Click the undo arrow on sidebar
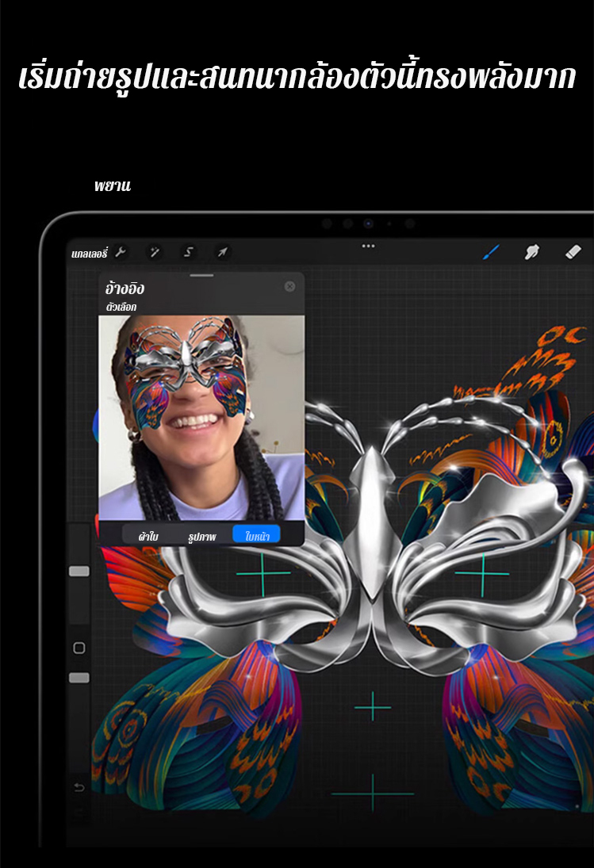594x868 pixels. pos(79,786)
